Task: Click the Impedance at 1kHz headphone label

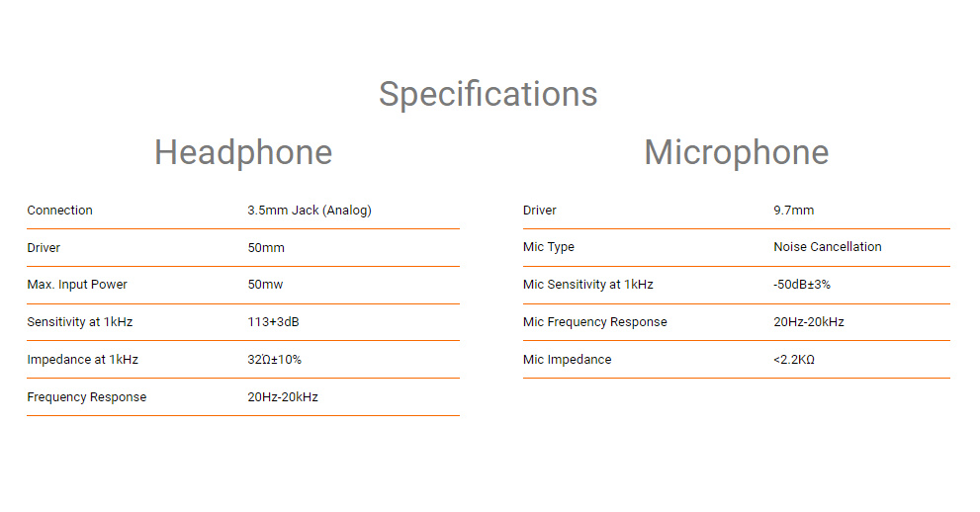Action: click(x=82, y=360)
